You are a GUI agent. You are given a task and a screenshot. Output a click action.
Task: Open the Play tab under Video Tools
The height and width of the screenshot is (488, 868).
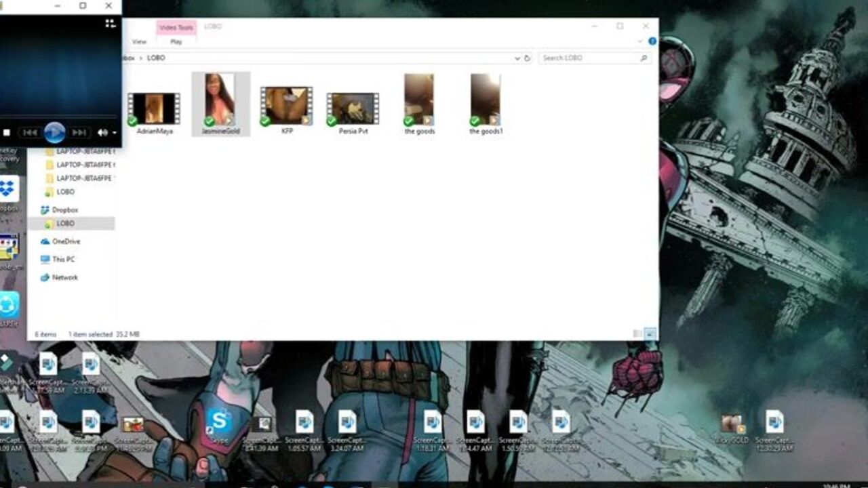coord(176,42)
